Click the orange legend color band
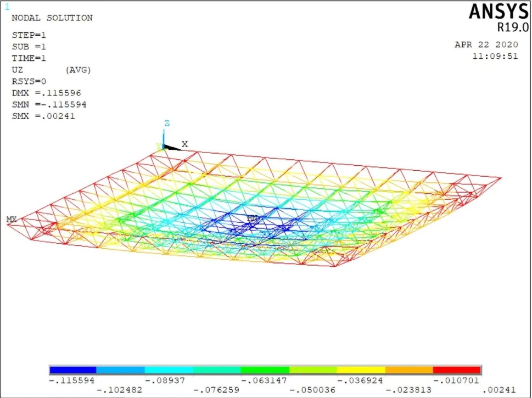 coord(409,370)
